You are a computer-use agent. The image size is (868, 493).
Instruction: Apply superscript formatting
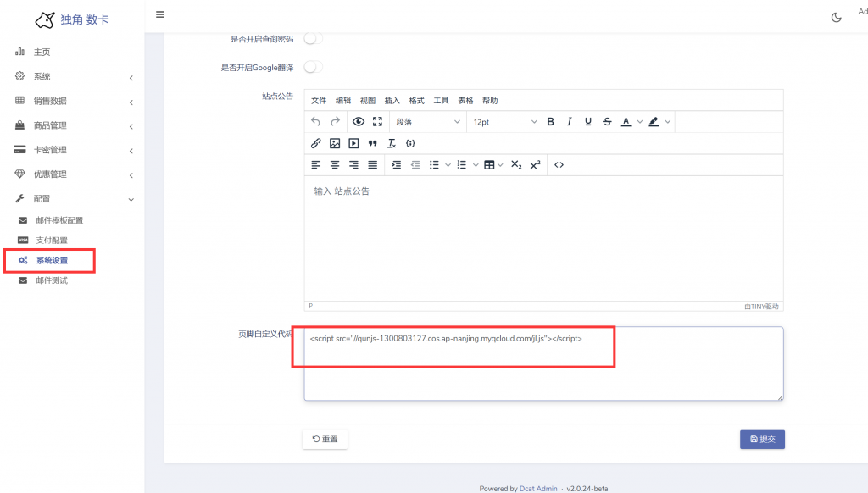[535, 165]
